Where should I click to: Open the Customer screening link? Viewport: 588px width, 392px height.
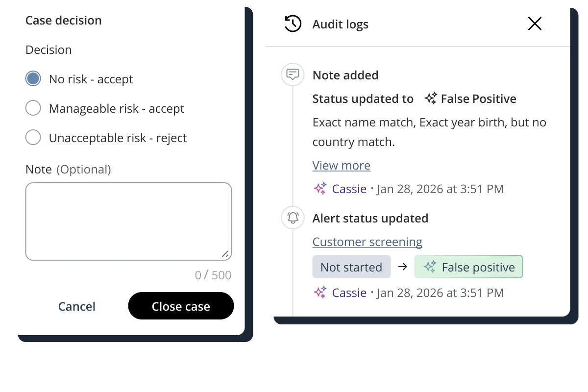tap(367, 242)
